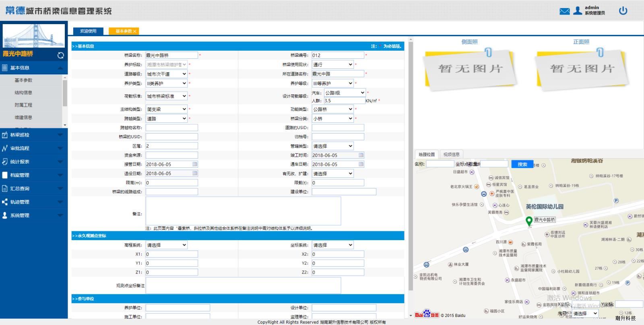Open calendar picker for 退役日期
The height and width of the screenshot is (325, 644).
[195, 173]
